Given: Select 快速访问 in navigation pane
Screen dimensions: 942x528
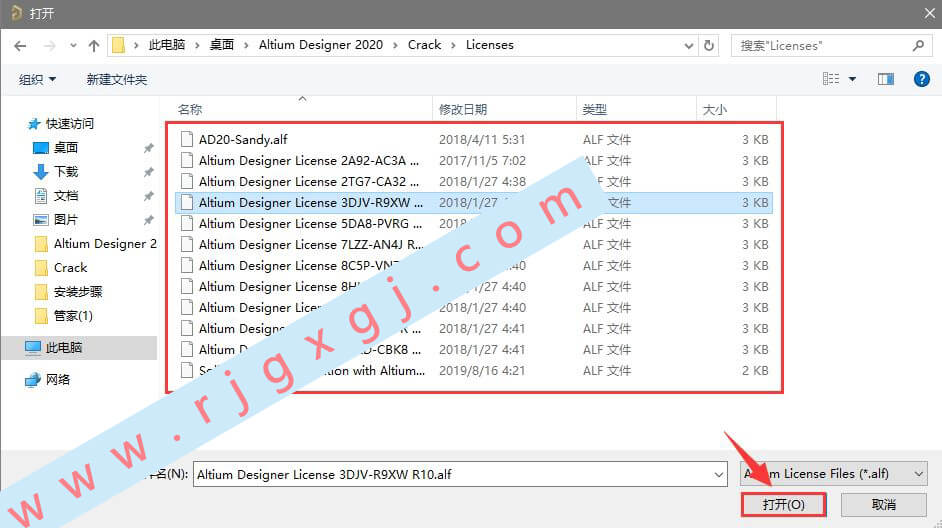Looking at the screenshot, I should click(70, 124).
